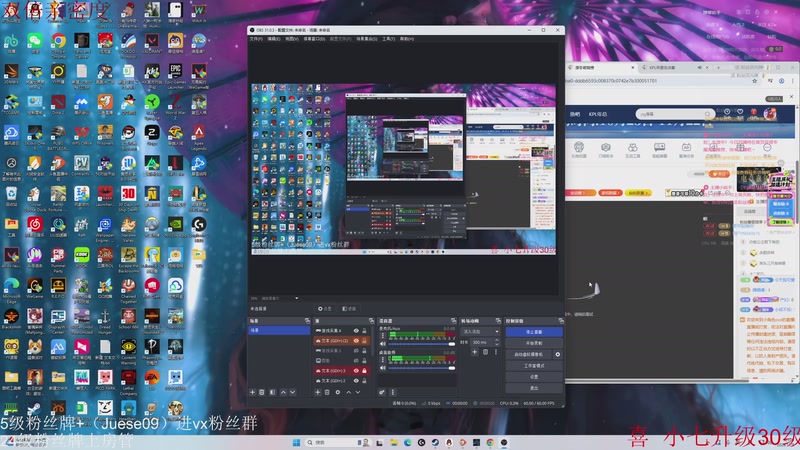This screenshot has width=800, height=450.
Task: Open the 编辑(E) menu in OBS
Action: click(x=274, y=39)
